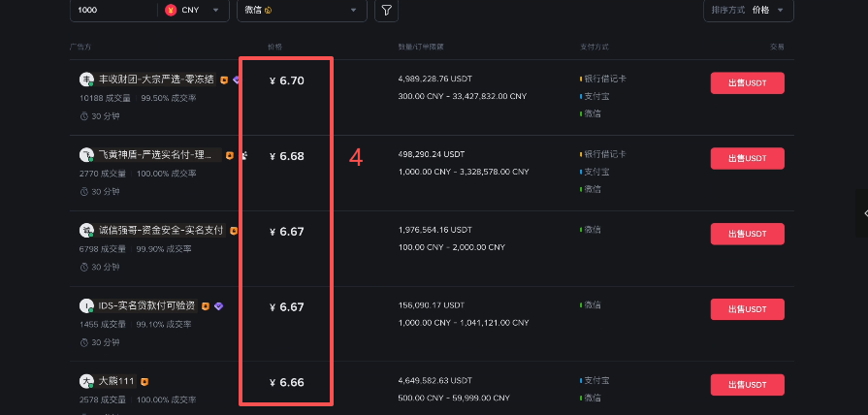Click the 价格 column header

(x=275, y=48)
